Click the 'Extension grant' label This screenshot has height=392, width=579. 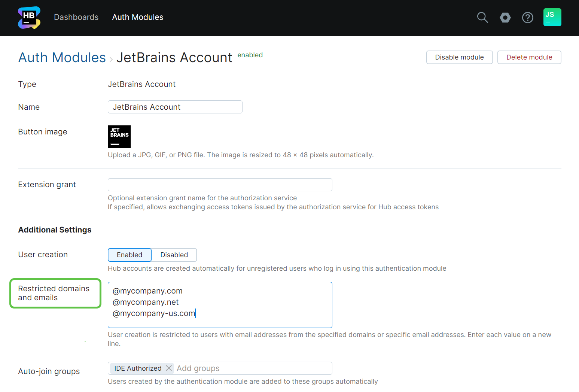[47, 185]
